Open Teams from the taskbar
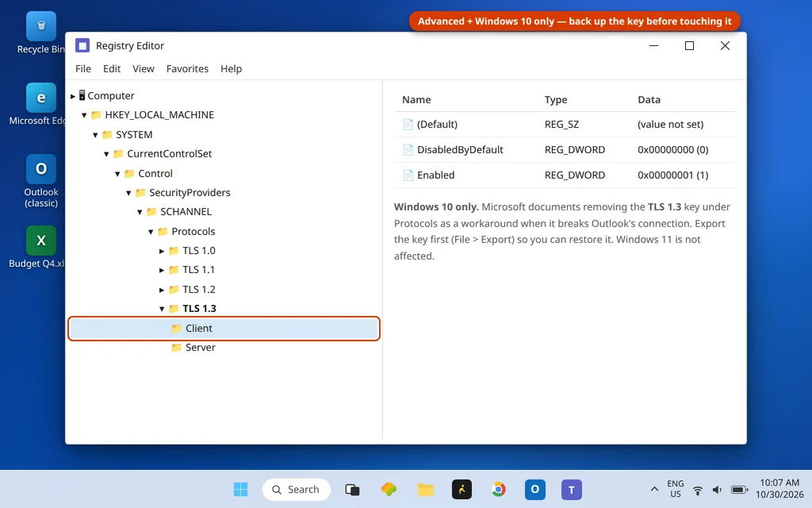Image resolution: width=812 pixels, height=508 pixels. point(572,489)
